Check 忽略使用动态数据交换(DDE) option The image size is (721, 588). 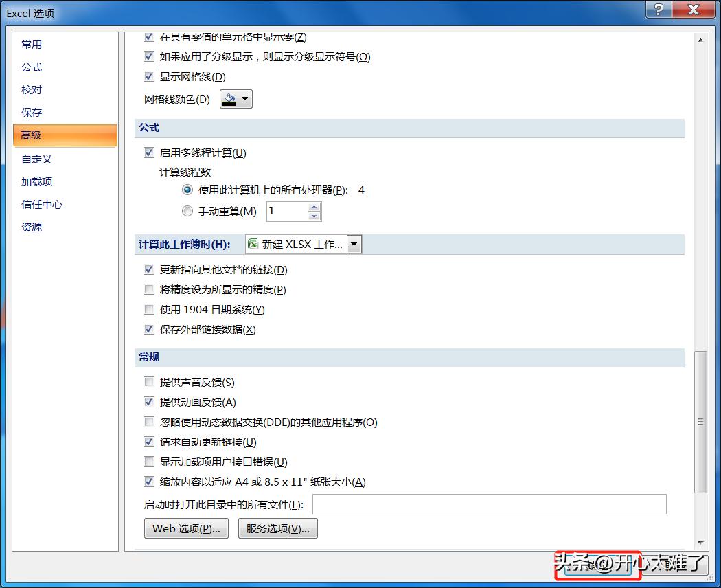pos(148,422)
